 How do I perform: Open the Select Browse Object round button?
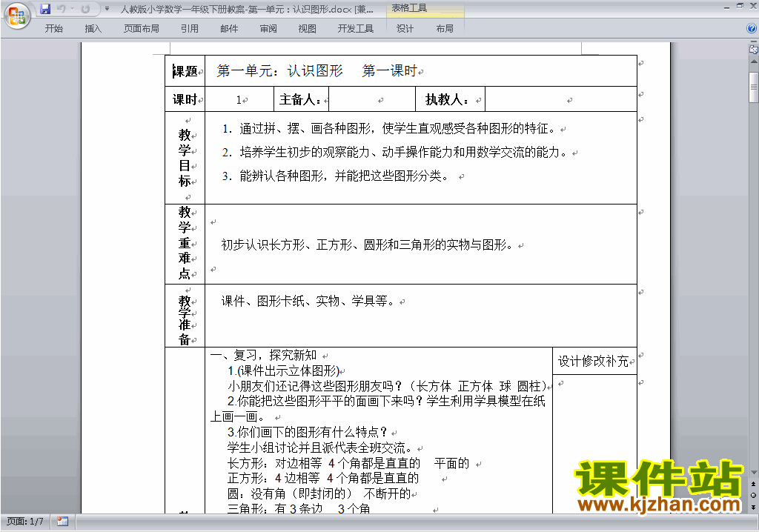(753, 495)
